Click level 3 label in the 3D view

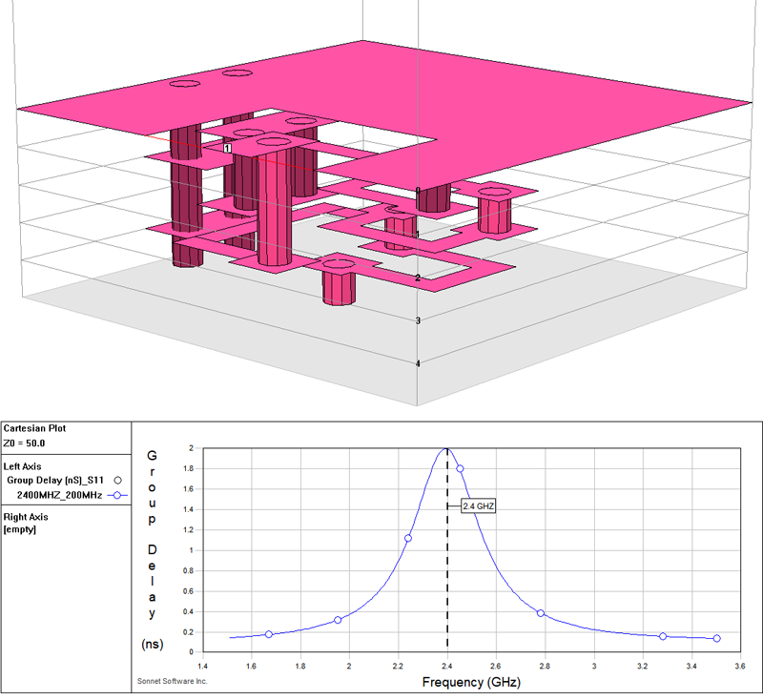click(419, 320)
